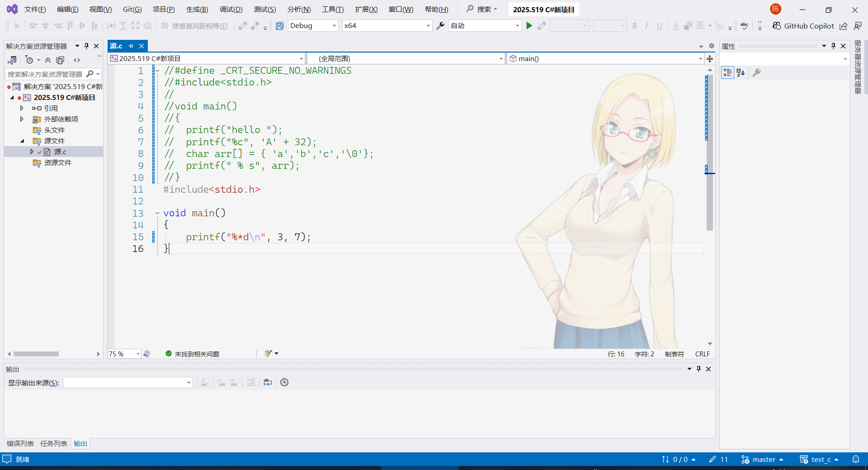
Task: Click the code cleanup broom icon
Action: point(269,354)
